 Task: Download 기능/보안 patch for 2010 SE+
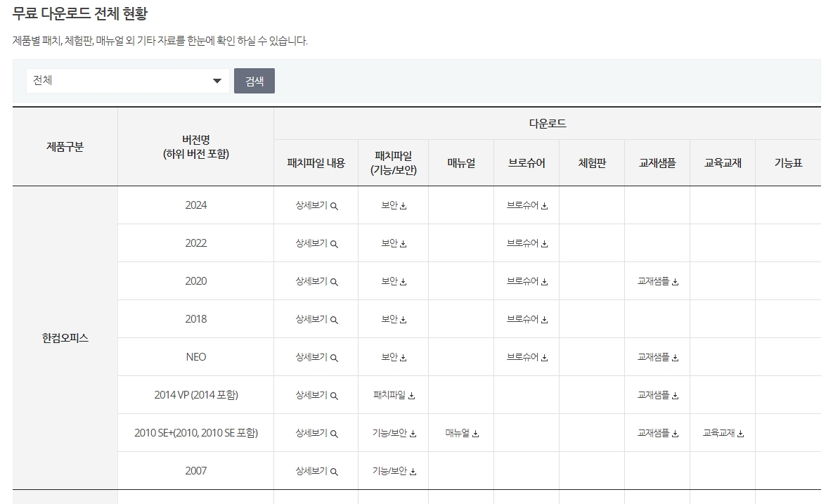[x=394, y=434]
